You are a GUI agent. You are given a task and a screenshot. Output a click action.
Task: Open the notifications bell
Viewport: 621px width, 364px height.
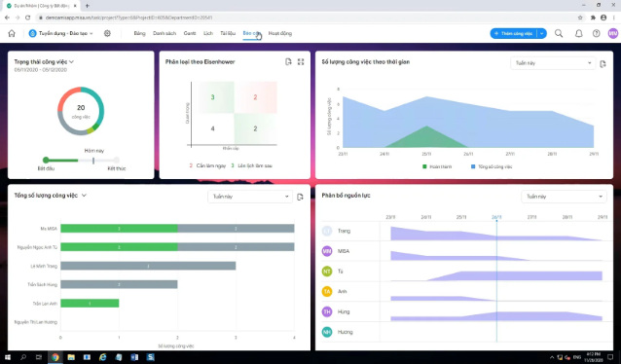click(578, 34)
